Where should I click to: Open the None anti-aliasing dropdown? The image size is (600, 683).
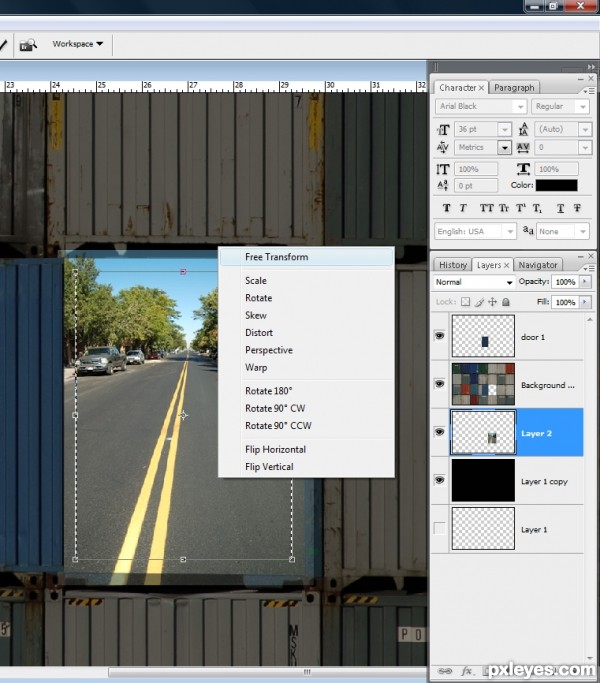583,231
